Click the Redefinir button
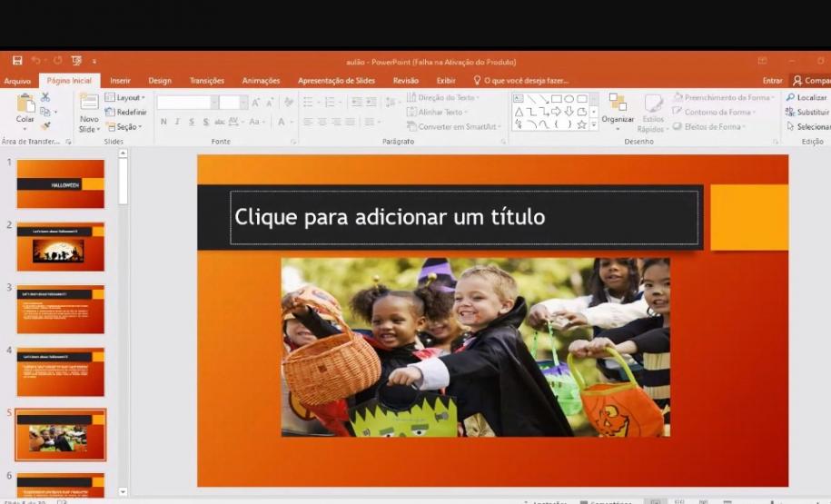 click(x=125, y=112)
